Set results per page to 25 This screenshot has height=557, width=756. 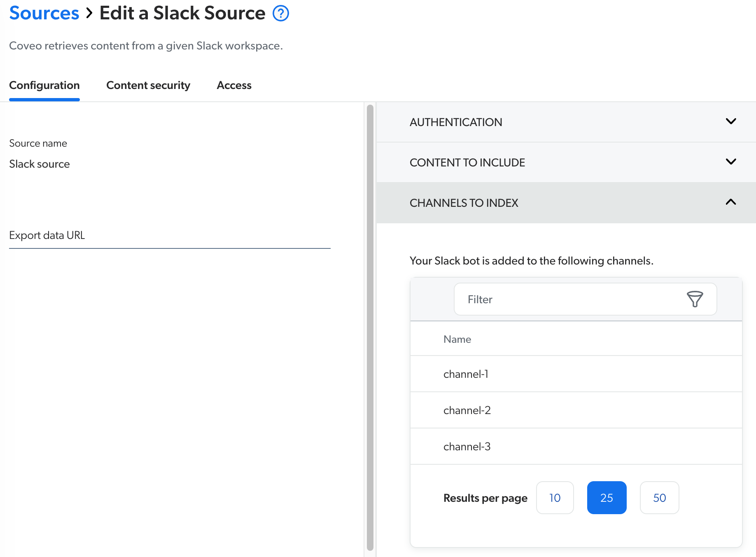[607, 498]
